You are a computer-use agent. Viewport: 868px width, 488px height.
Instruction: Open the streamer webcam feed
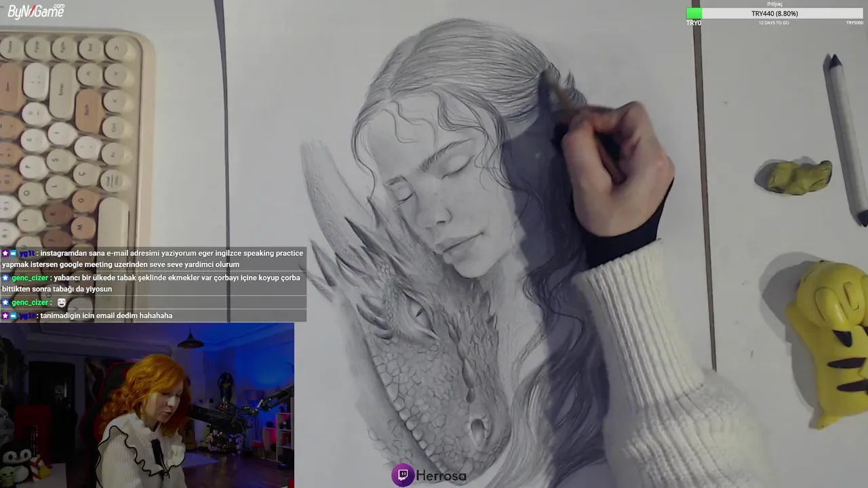pyautogui.click(x=147, y=405)
